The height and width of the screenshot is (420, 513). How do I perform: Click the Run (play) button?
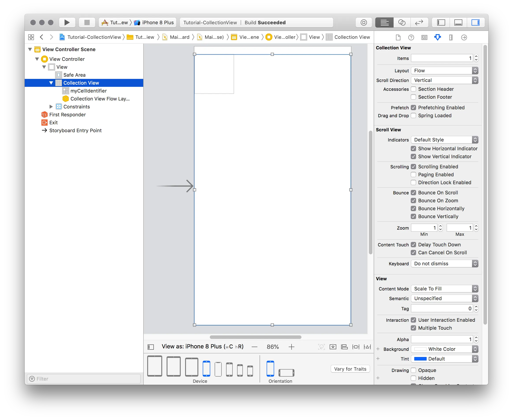click(x=67, y=22)
